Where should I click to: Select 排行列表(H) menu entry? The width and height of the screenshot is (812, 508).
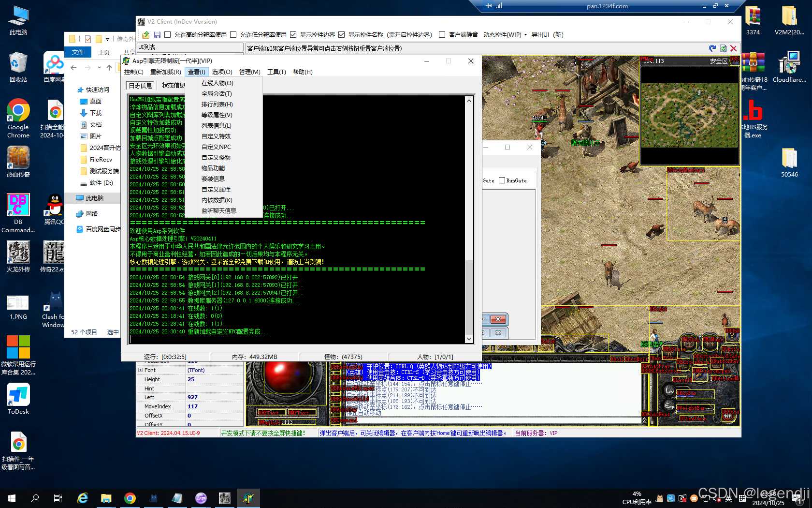click(217, 105)
